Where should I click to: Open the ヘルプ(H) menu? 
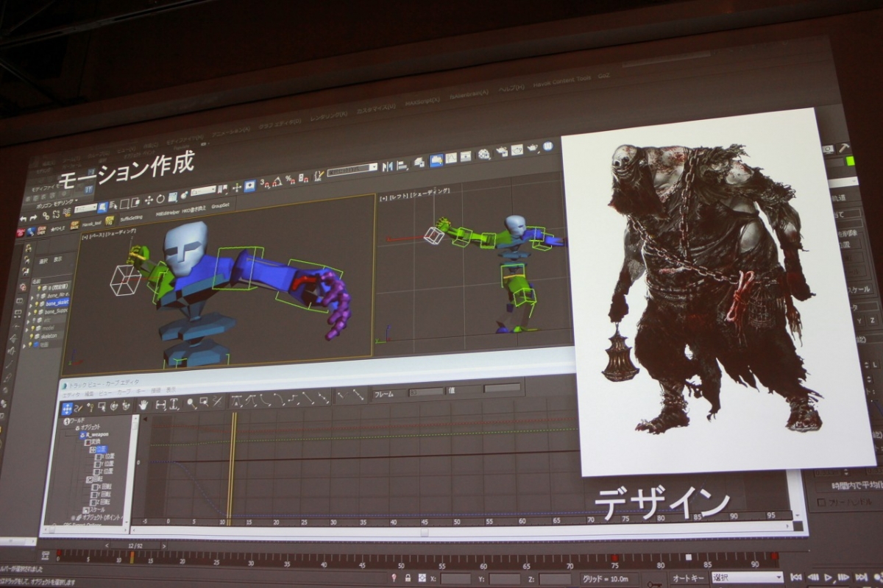click(x=511, y=87)
